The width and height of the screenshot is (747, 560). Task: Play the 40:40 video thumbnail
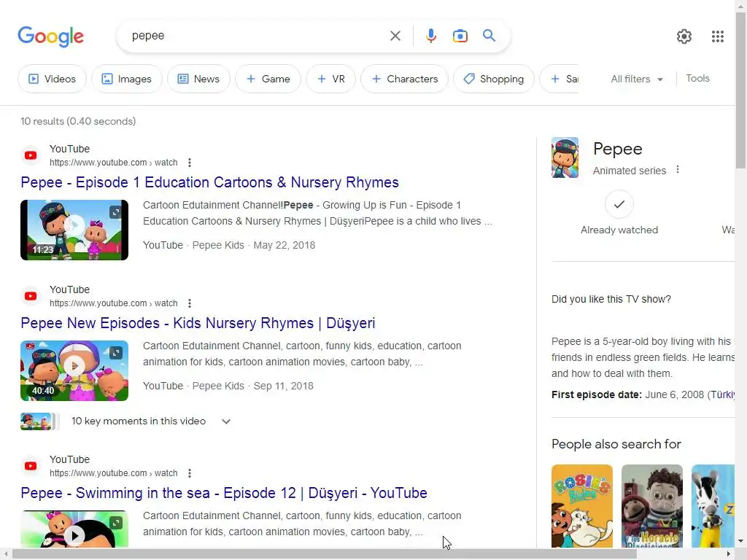point(74,371)
